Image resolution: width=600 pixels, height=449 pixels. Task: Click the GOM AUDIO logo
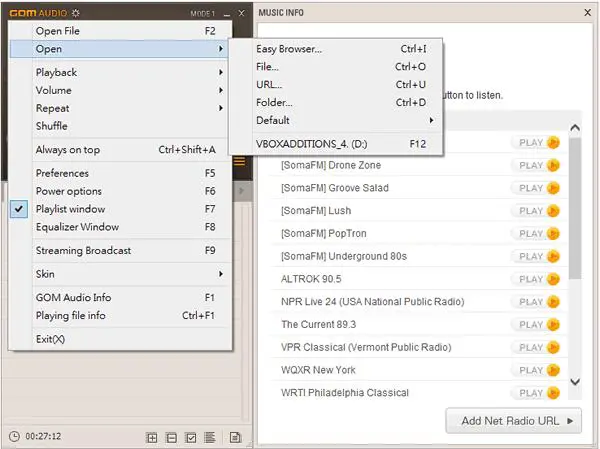click(x=38, y=13)
